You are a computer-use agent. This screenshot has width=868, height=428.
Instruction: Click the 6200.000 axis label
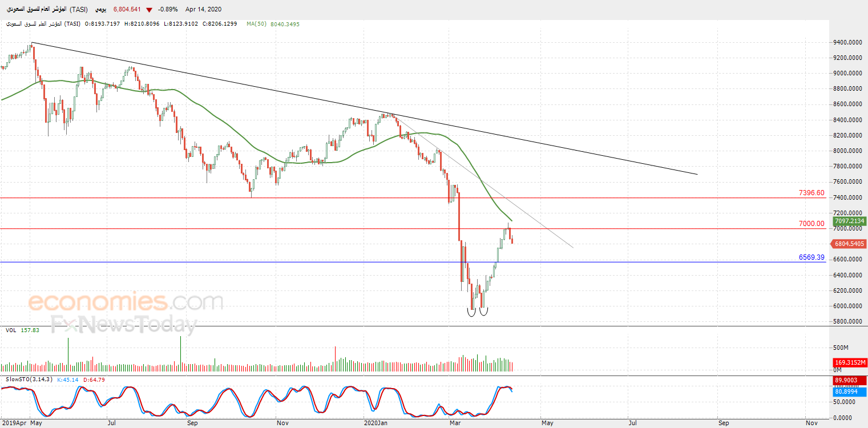coord(847,290)
